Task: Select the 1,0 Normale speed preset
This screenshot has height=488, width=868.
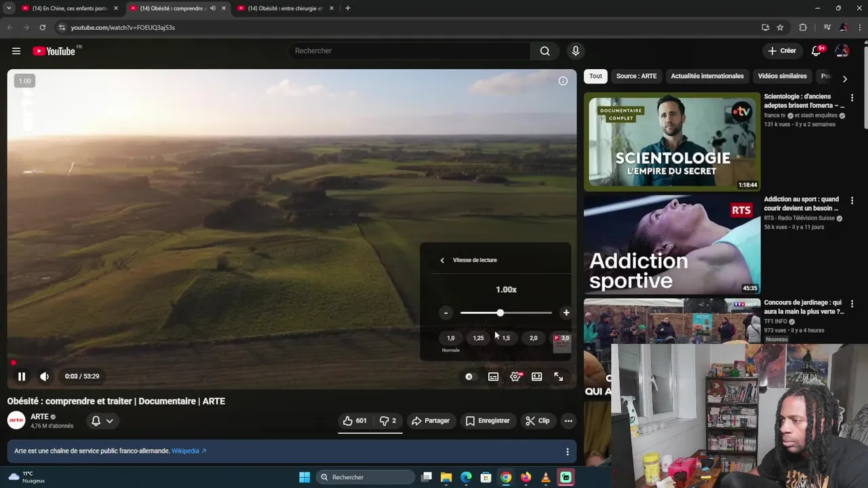Action: click(451, 338)
